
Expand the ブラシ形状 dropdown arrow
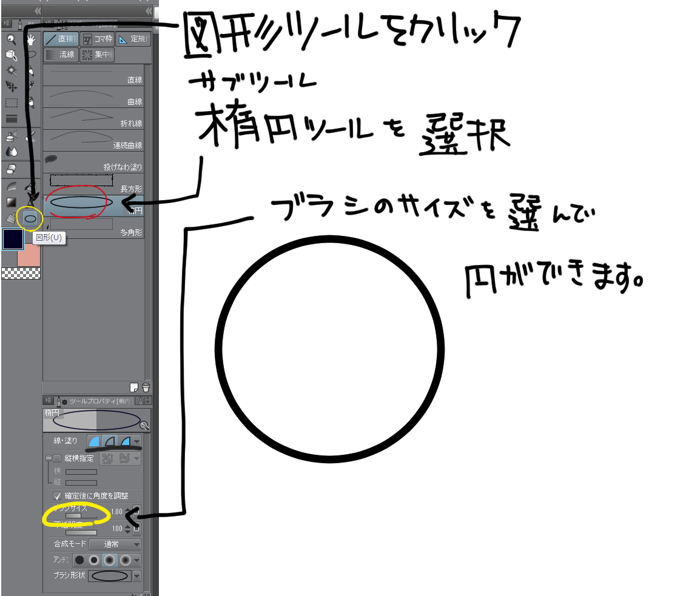(x=136, y=575)
